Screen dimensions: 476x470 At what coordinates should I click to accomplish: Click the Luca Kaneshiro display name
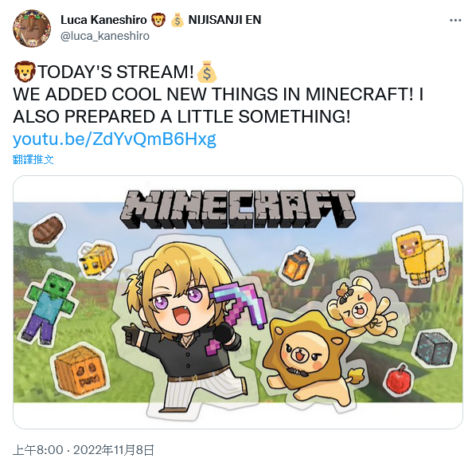103,20
